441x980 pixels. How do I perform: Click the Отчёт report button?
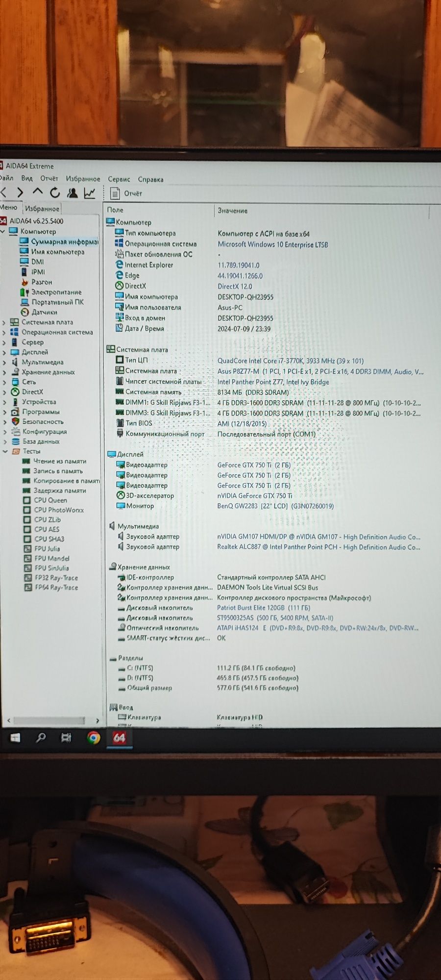[126, 194]
